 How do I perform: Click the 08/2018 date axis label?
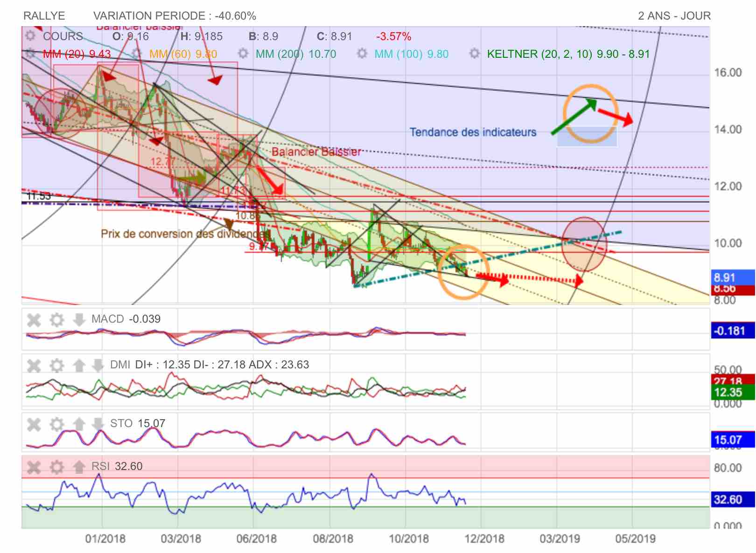coord(333,539)
